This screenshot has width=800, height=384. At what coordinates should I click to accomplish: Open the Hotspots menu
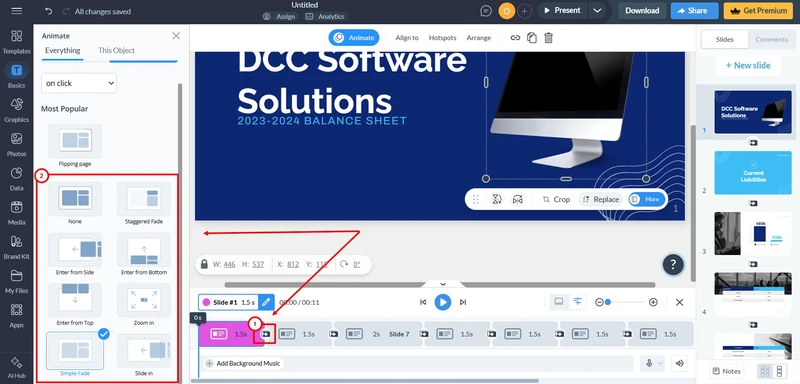click(442, 38)
